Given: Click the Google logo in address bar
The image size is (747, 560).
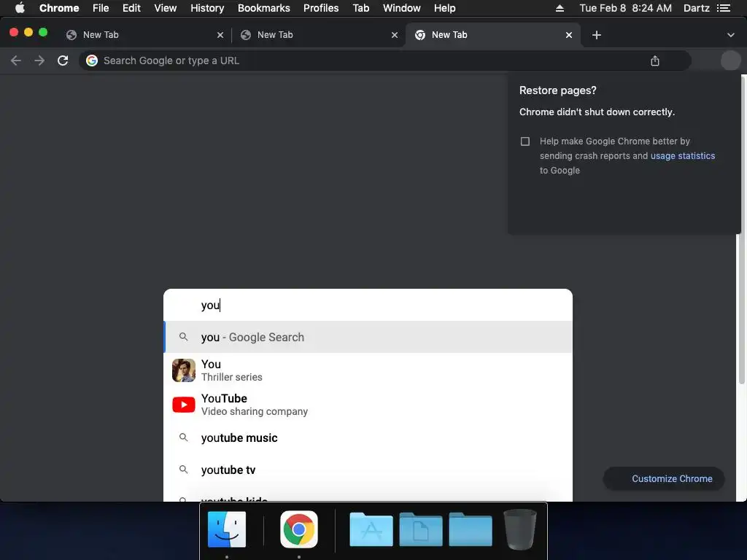Looking at the screenshot, I should pos(92,61).
